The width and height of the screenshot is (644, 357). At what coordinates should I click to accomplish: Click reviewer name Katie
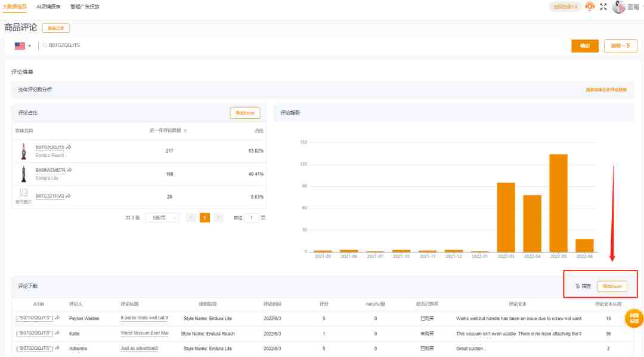tap(75, 334)
